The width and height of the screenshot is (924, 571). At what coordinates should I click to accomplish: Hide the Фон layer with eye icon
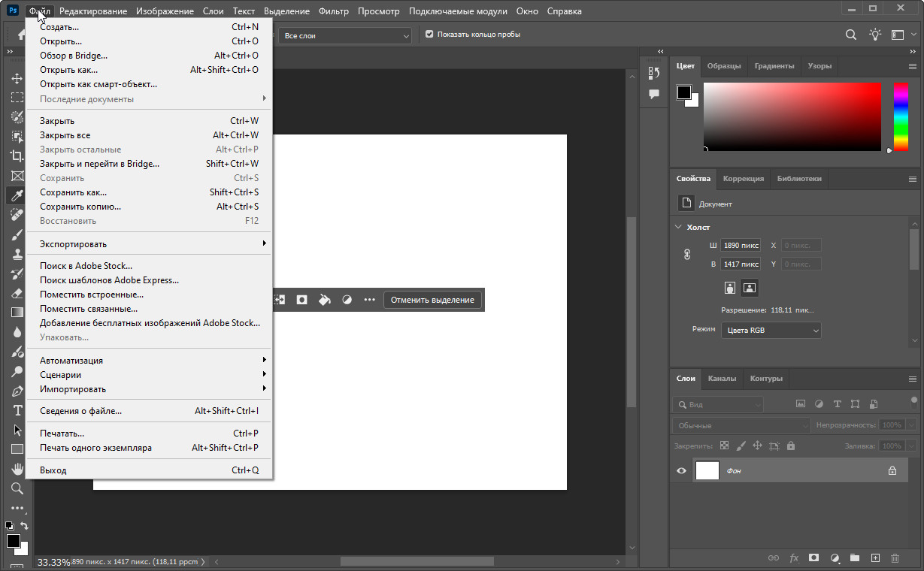tap(681, 471)
